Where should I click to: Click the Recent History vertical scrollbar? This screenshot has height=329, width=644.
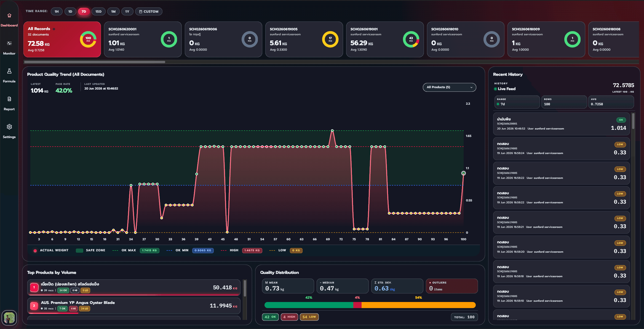(633, 121)
